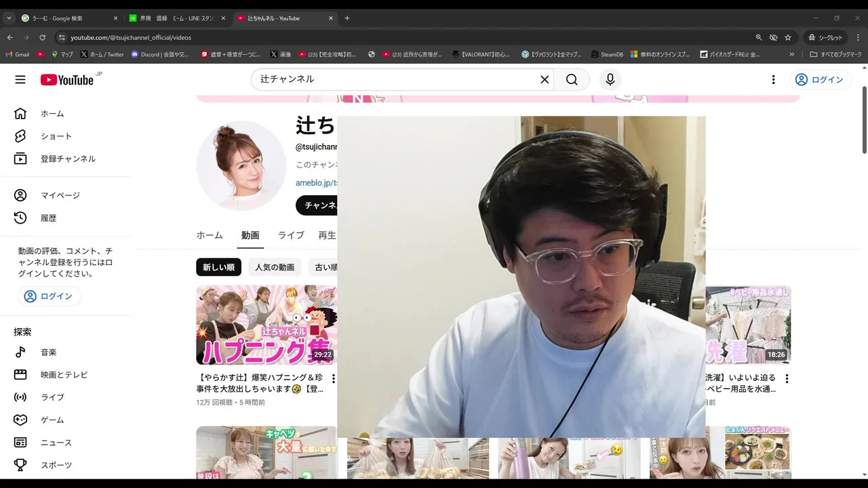Open the YouTube hamburger guide menu
Screen dimensions: 868x488
[x=20, y=79]
